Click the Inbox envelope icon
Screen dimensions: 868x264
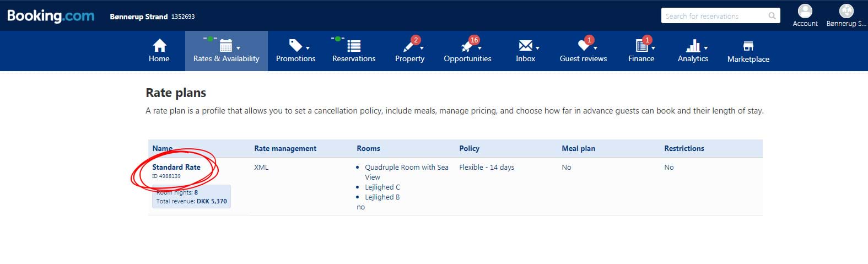pyautogui.click(x=525, y=45)
